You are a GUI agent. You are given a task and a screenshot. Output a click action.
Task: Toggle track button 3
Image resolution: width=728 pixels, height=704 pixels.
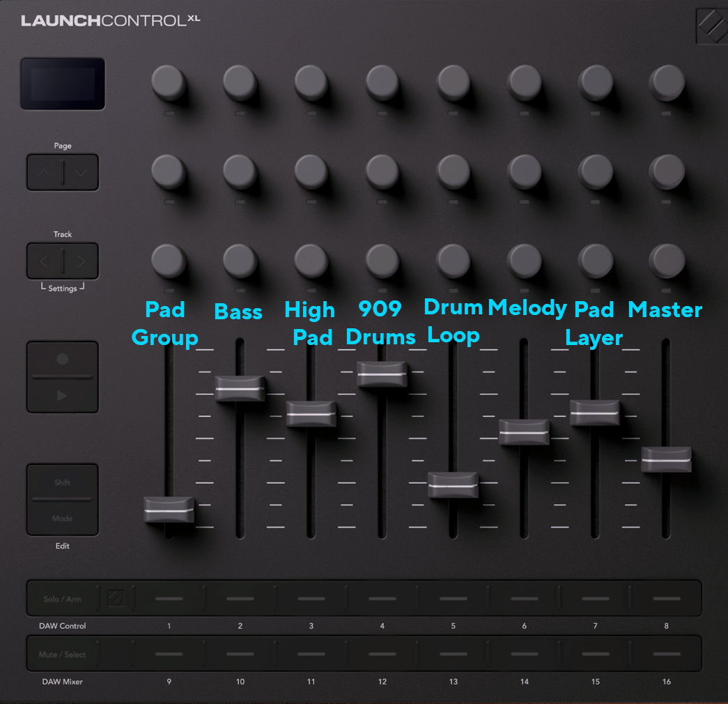(311, 599)
